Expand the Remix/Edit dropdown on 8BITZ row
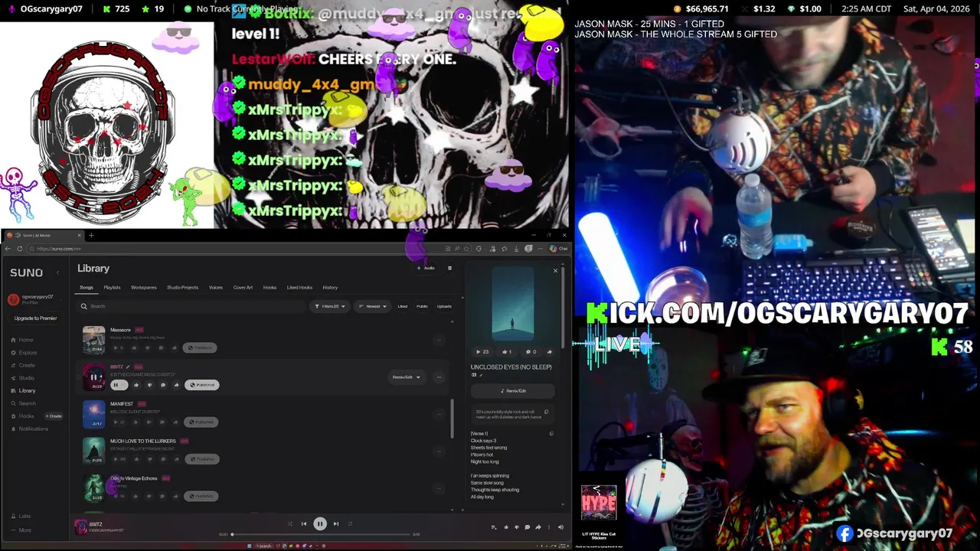Image resolution: width=980 pixels, height=551 pixels. click(407, 377)
